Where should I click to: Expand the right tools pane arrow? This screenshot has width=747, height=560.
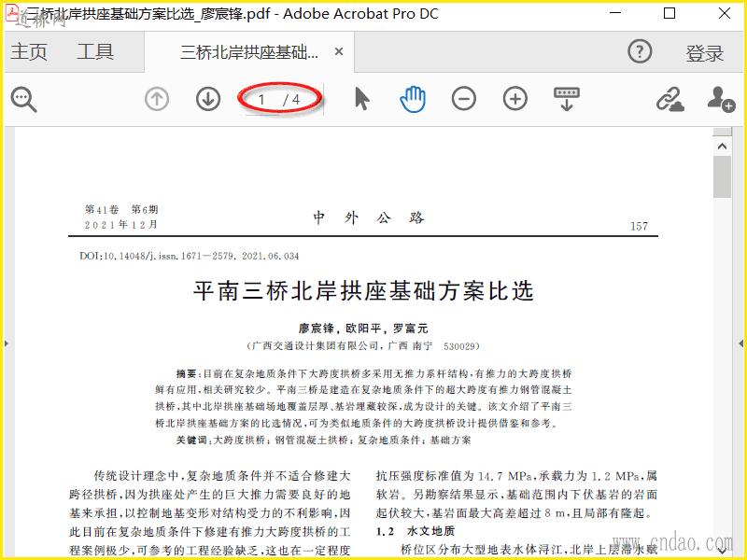click(740, 343)
